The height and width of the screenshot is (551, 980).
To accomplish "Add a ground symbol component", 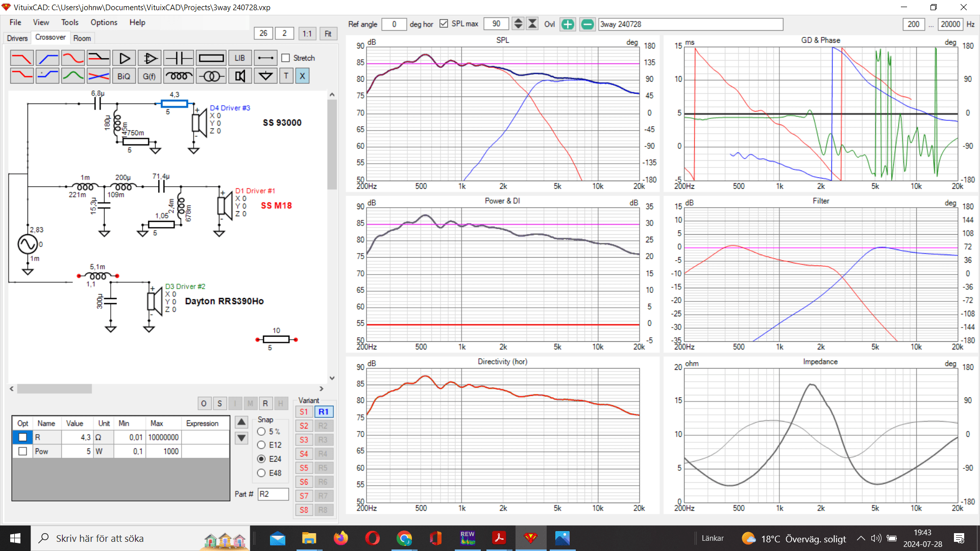I will 265,76.
